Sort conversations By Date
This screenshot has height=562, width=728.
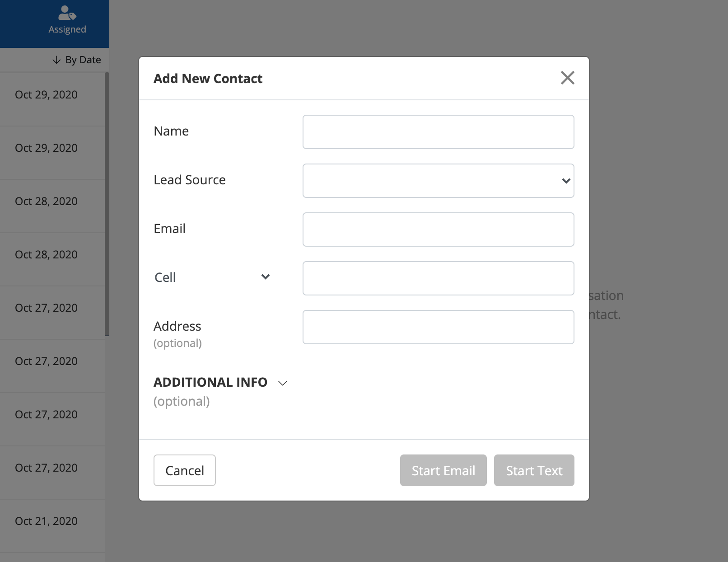coord(83,60)
